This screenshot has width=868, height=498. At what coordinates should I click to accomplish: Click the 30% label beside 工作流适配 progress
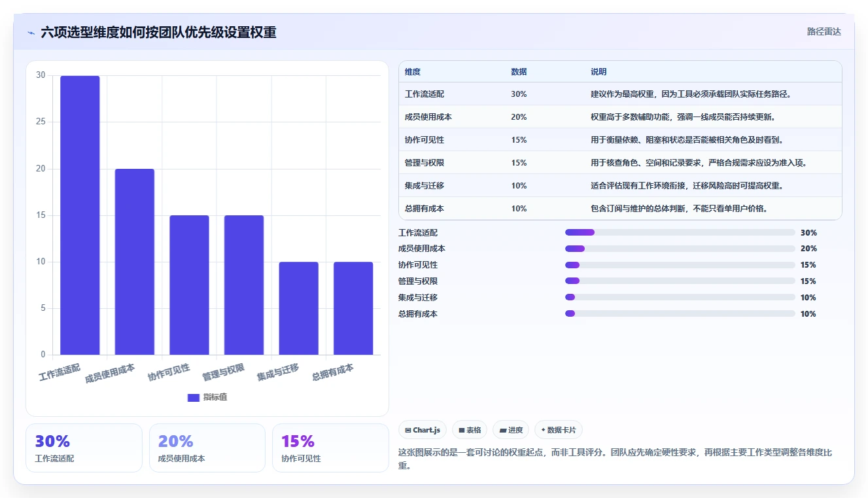coord(808,232)
